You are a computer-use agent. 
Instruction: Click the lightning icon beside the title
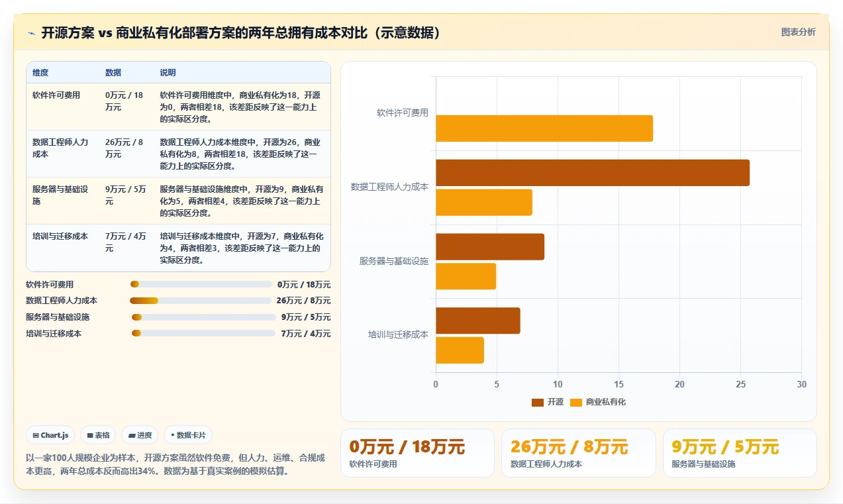pos(31,33)
